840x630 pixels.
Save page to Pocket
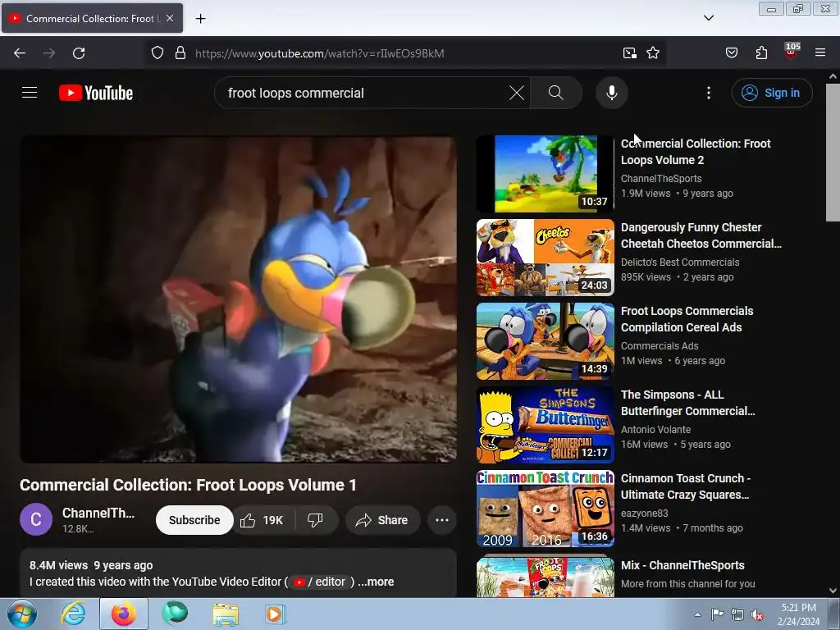(x=732, y=53)
